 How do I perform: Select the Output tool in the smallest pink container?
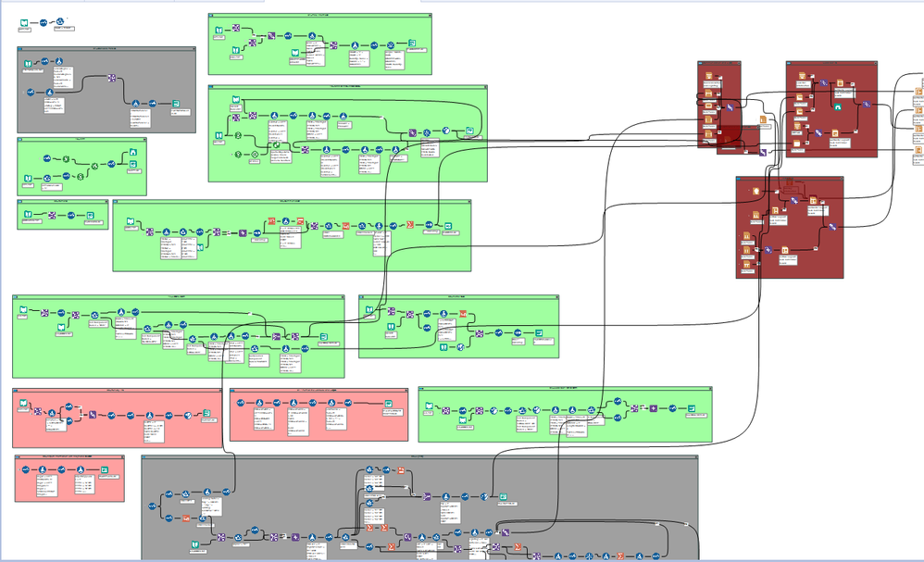[x=105, y=469]
